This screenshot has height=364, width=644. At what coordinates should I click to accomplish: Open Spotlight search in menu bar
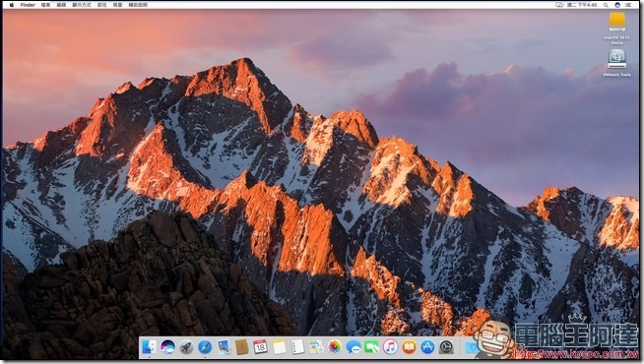click(606, 5)
